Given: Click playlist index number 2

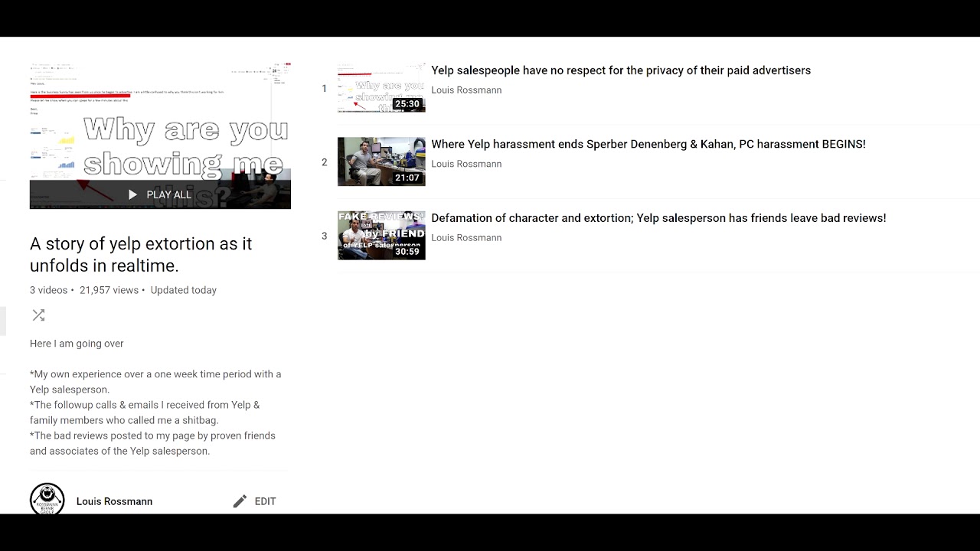Looking at the screenshot, I should [x=324, y=162].
